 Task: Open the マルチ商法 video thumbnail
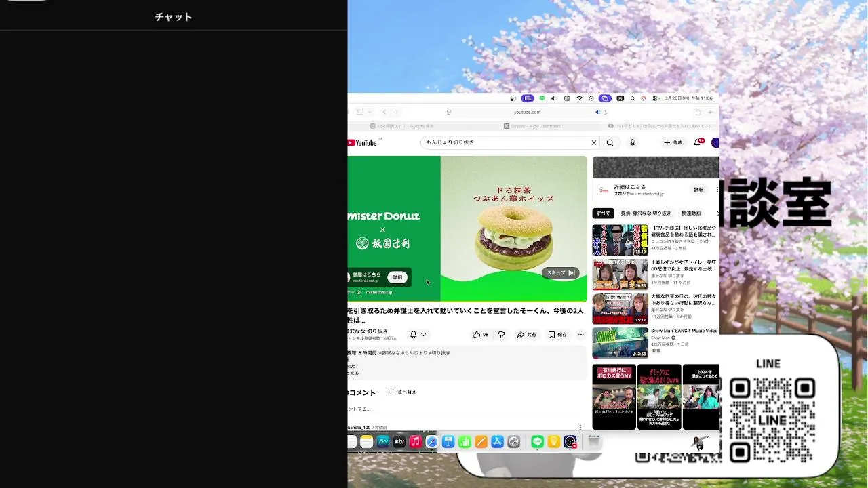(620, 240)
